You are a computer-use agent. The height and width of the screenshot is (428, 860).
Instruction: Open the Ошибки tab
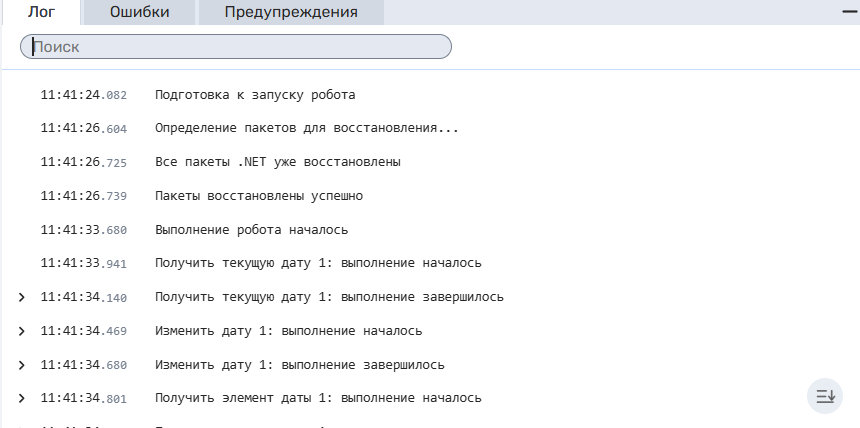point(138,12)
